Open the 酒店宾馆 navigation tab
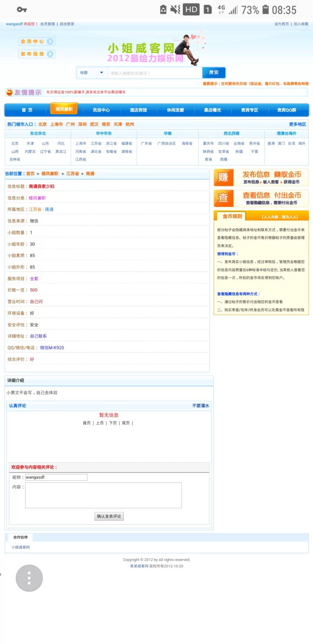The height and width of the screenshot is (644, 313). 138,110
